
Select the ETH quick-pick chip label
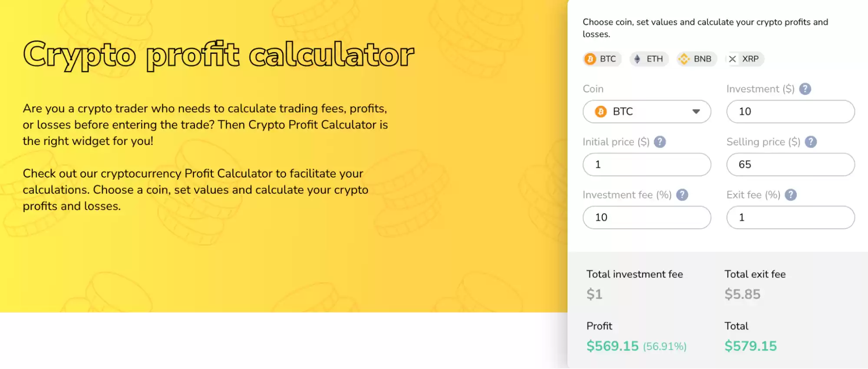point(655,59)
